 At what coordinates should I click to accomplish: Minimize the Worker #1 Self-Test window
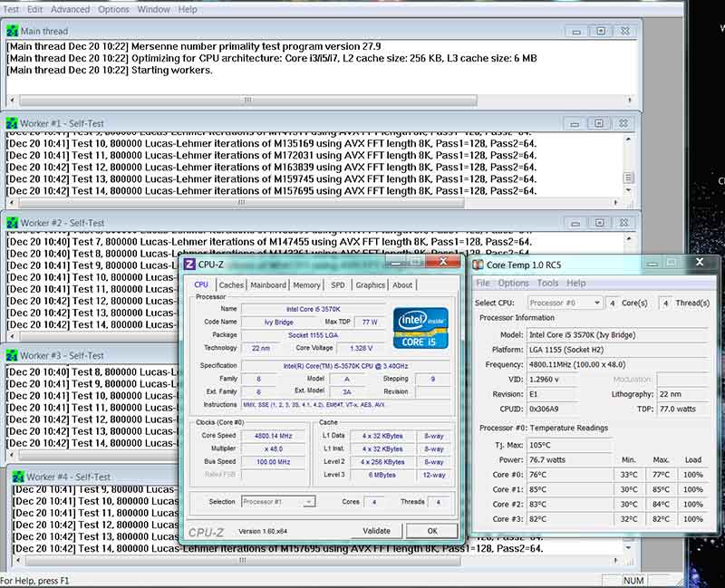(x=575, y=123)
